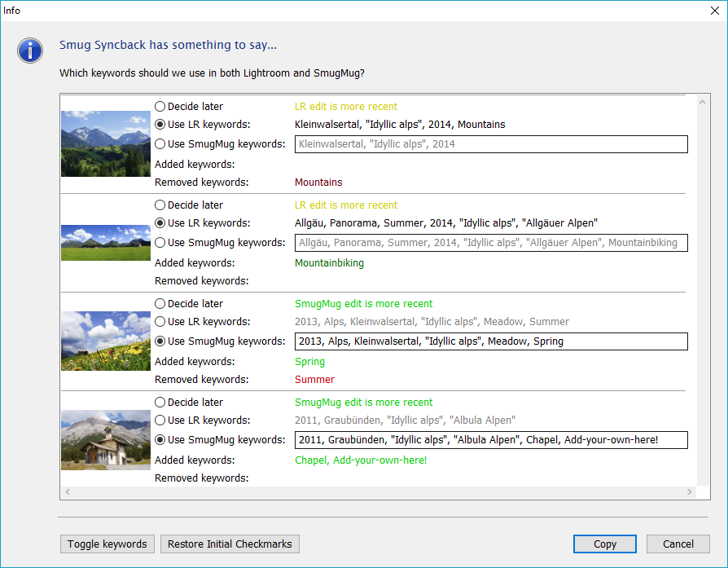
Task: Click the green mountain valley thumbnail
Action: 106,143
